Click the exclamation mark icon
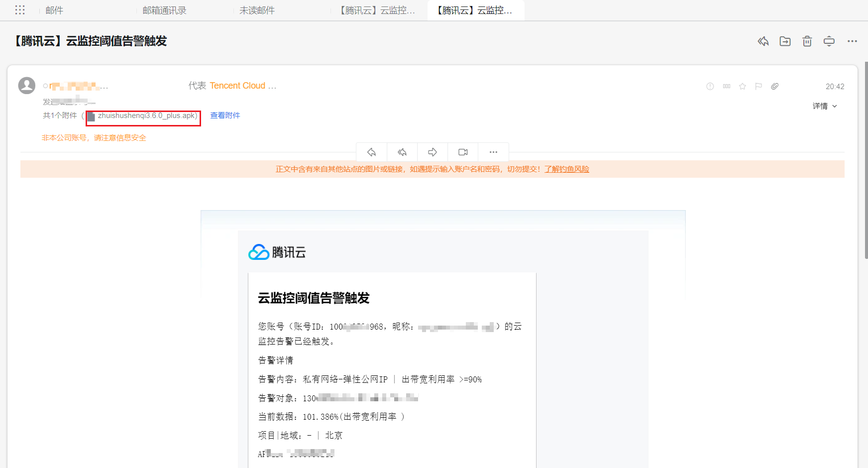Image resolution: width=868 pixels, height=468 pixels. pyautogui.click(x=710, y=86)
